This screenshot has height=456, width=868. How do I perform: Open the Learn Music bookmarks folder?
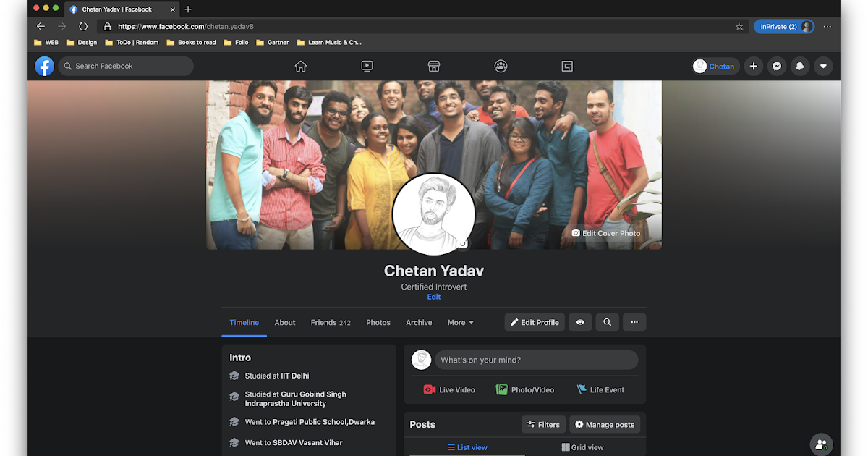(x=329, y=43)
